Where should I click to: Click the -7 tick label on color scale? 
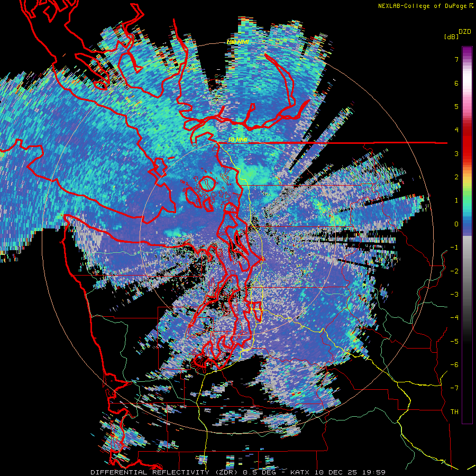point(454,388)
